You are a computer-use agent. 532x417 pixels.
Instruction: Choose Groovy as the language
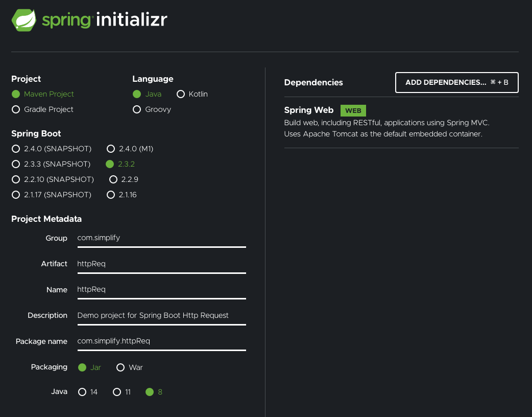(x=137, y=109)
